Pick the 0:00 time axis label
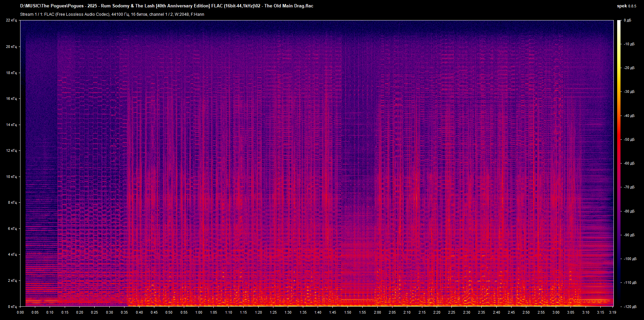Screen dimensions: 644x320 (x=20, y=312)
